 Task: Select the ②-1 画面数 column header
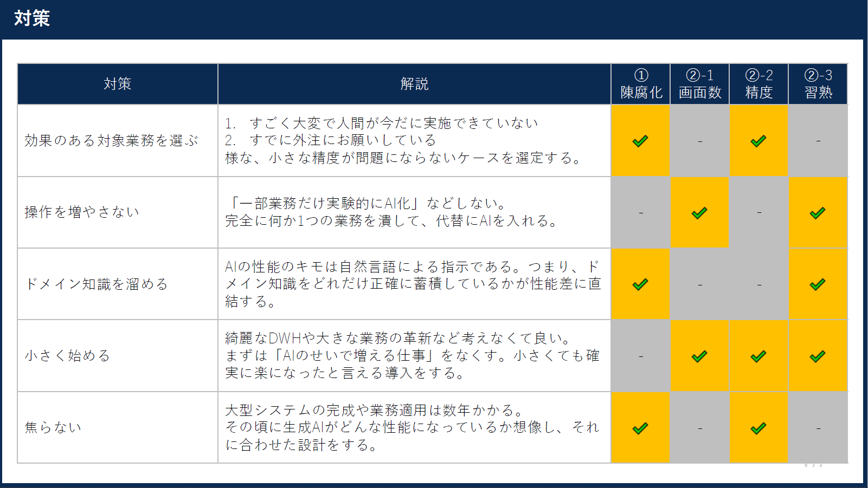pyautogui.click(x=700, y=84)
